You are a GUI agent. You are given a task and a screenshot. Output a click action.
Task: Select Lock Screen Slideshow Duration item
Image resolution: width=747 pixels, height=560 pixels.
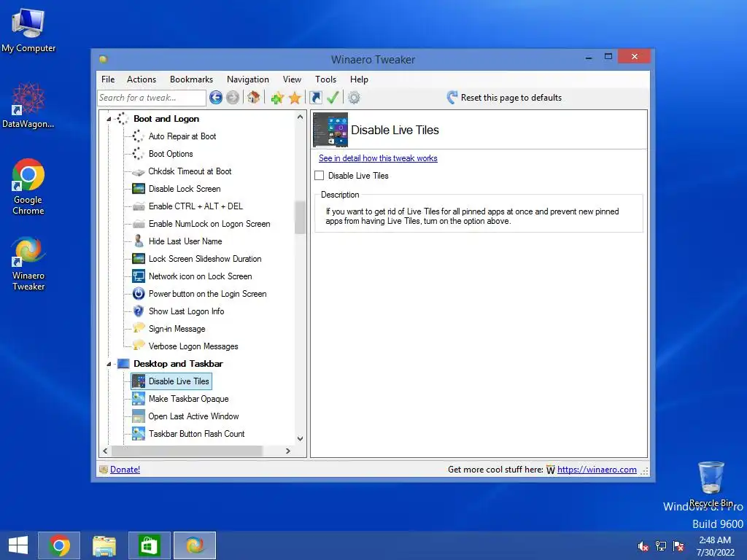click(x=205, y=259)
